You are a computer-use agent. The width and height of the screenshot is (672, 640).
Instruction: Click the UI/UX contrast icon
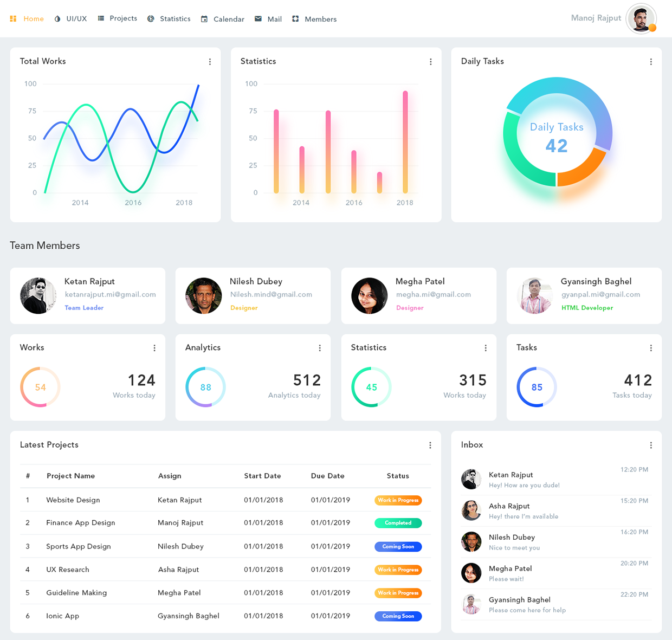coord(57,19)
